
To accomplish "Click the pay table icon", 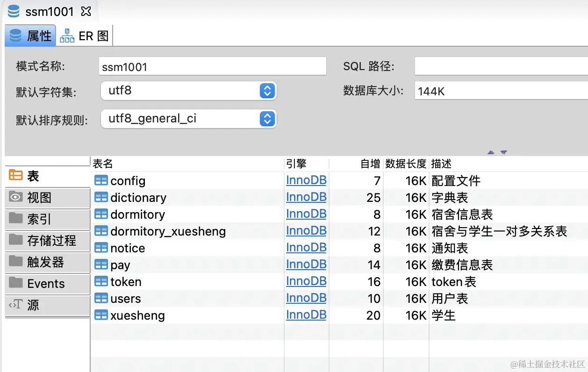I will point(101,265).
